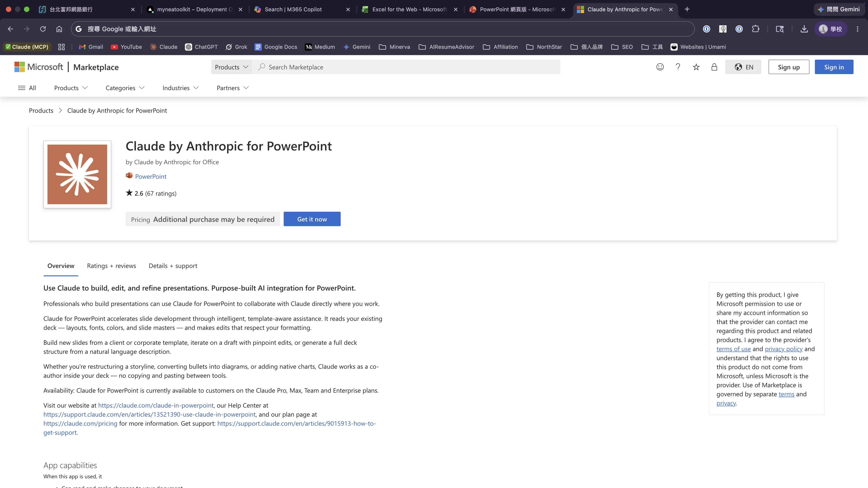
Task: Open the Google Docs bookmark
Action: click(276, 47)
